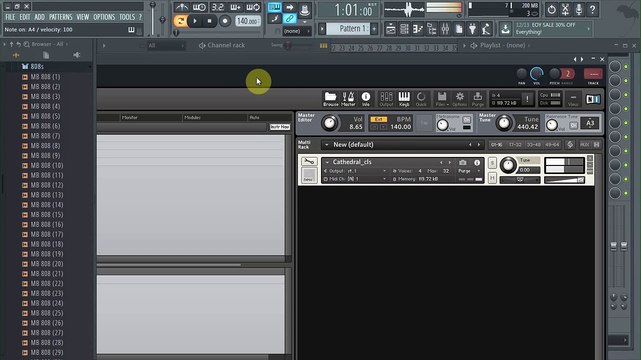Open the FILE menu
The image size is (641, 360).
(10, 17)
